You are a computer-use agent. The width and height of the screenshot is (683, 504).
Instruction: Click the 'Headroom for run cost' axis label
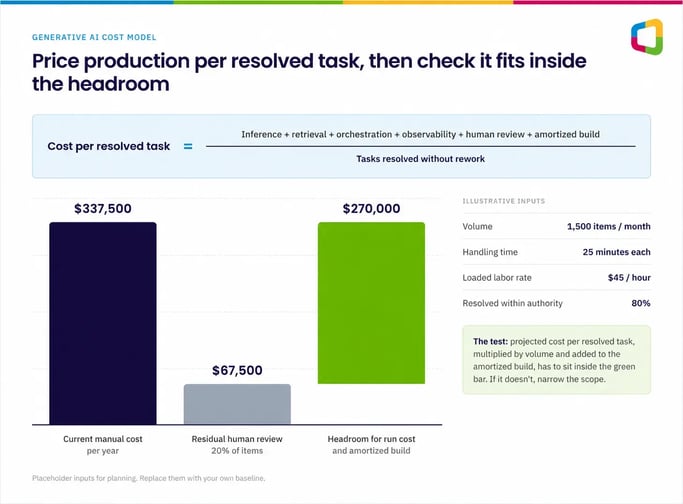[x=371, y=439]
